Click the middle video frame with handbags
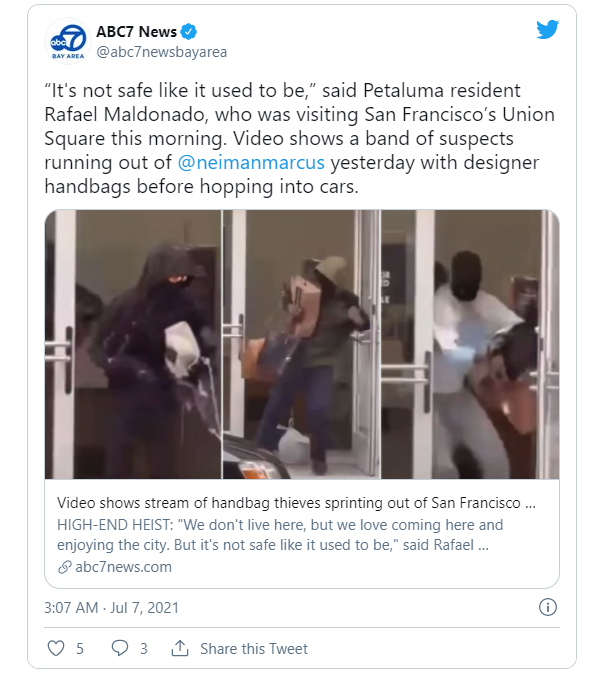The height and width of the screenshot is (680, 606). pyautogui.click(x=301, y=344)
